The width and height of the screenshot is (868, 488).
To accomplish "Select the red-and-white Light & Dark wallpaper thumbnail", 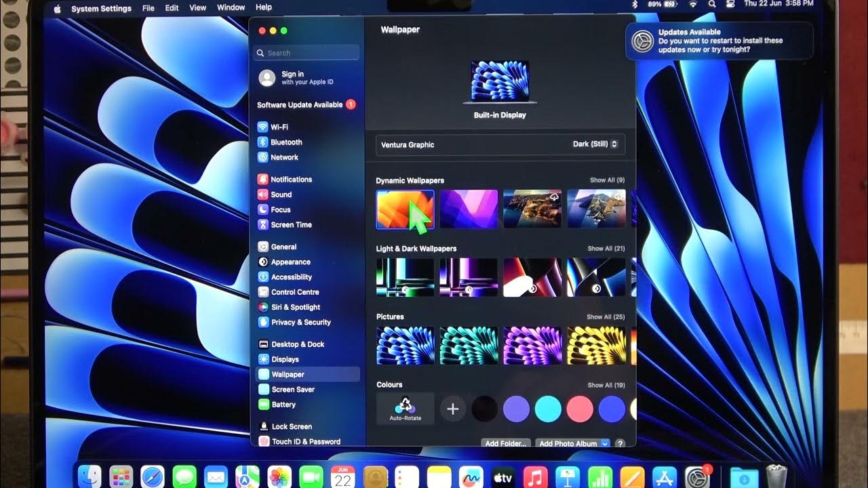I will click(532, 277).
